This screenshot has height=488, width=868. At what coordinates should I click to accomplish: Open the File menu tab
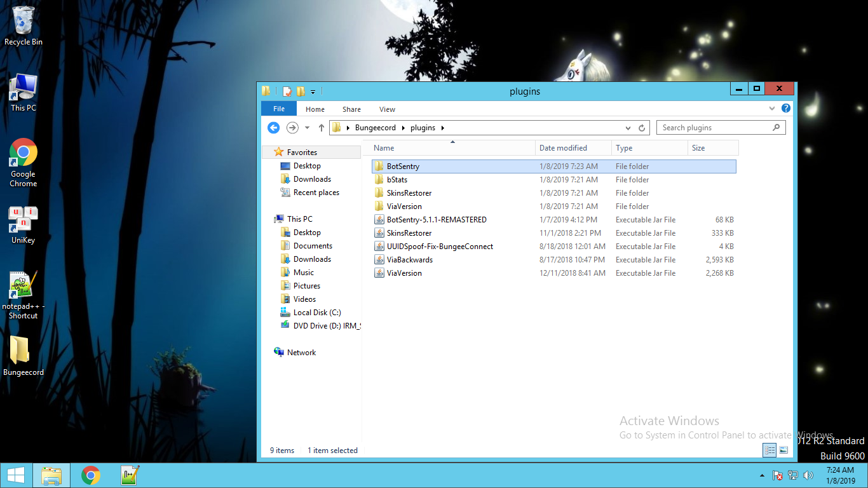279,109
